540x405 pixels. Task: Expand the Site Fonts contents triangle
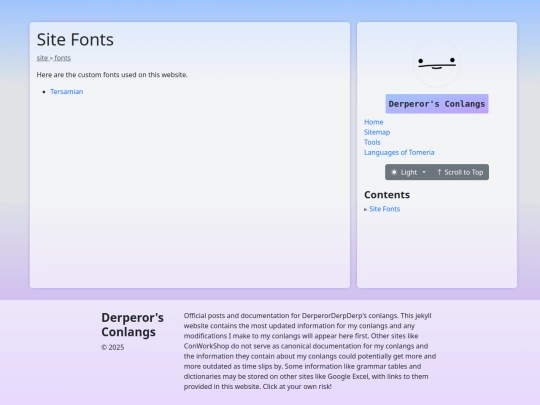pos(366,209)
